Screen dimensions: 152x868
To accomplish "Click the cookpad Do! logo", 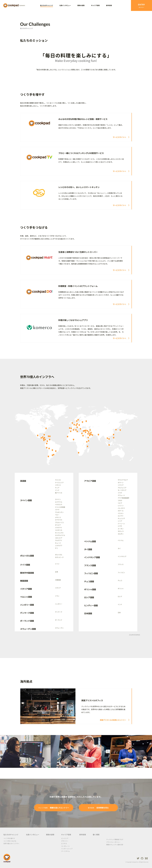I will [x=39, y=292].
